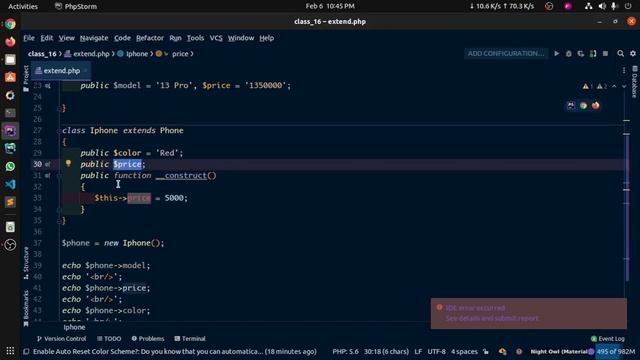Collapse the Iphone class fold marker
This screenshot has width=640, height=360.
click(59, 131)
